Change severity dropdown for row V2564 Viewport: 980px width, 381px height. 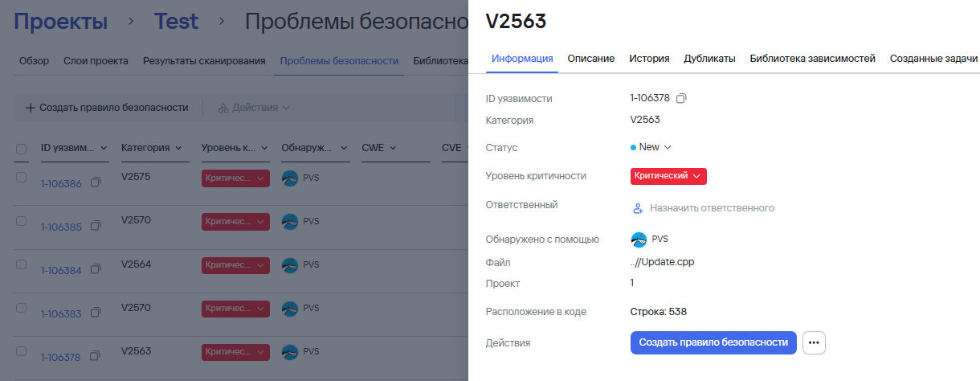point(235,264)
